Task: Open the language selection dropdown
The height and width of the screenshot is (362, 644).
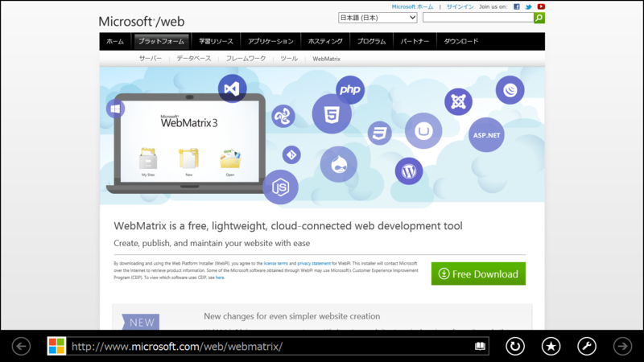Action: point(378,18)
